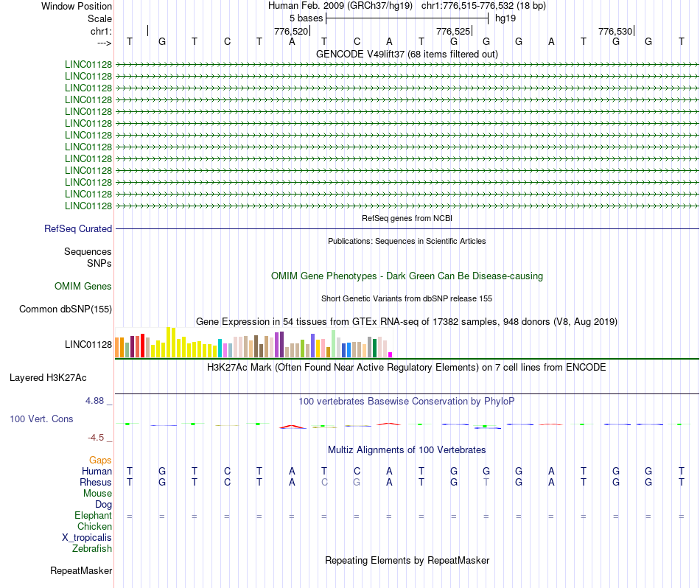Click the tall light-green bar in the GTEx chart
700x588 pixels.
point(334,344)
